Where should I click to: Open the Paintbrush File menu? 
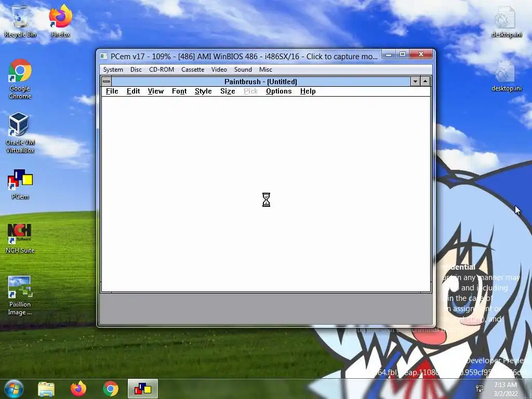[x=112, y=91]
